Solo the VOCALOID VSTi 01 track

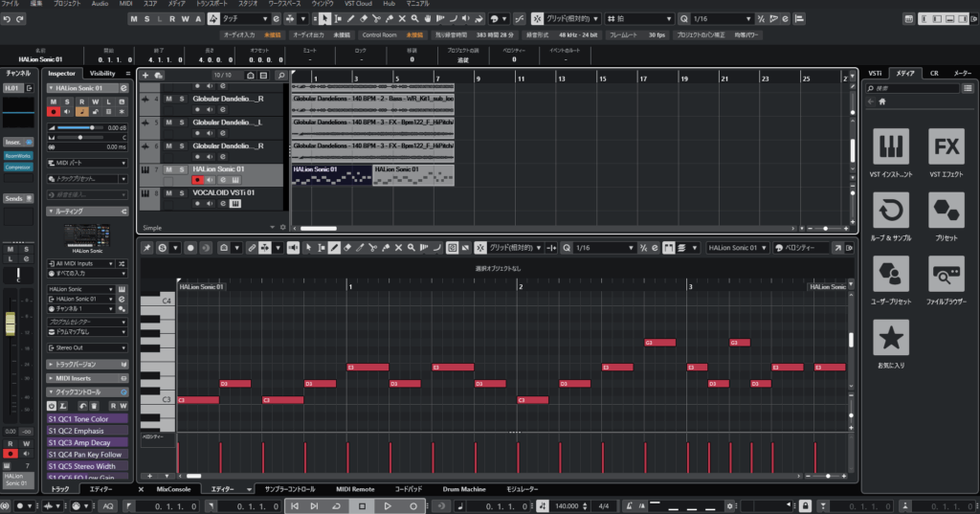tap(181, 192)
